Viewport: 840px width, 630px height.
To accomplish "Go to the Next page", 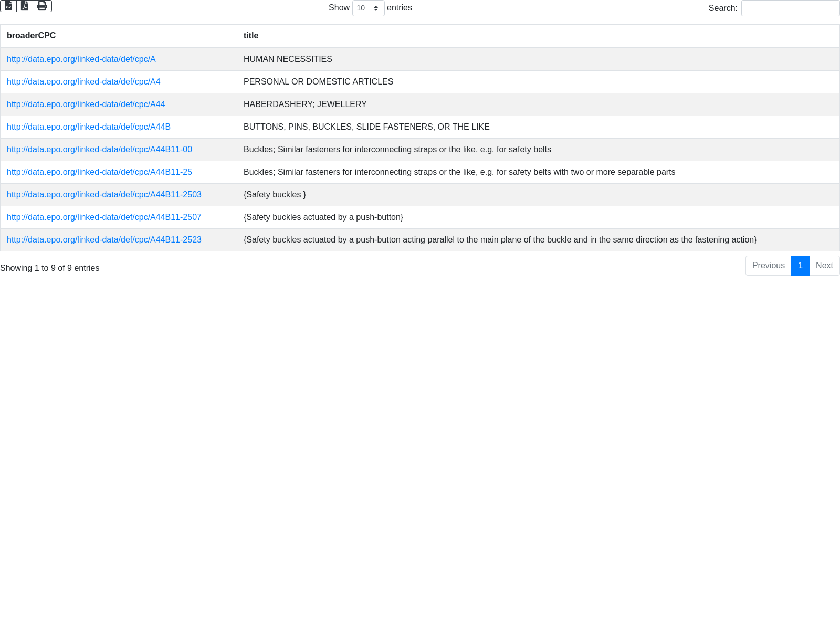I will (824, 266).
